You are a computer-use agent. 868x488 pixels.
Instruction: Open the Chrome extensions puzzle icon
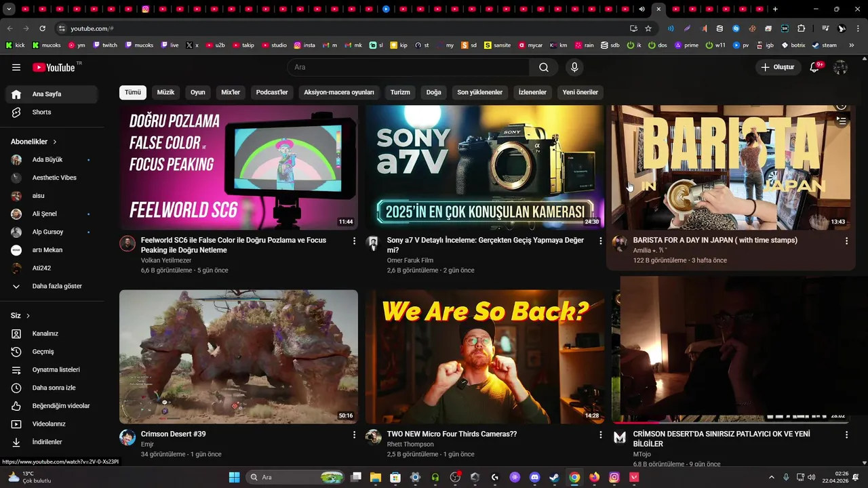(x=802, y=28)
